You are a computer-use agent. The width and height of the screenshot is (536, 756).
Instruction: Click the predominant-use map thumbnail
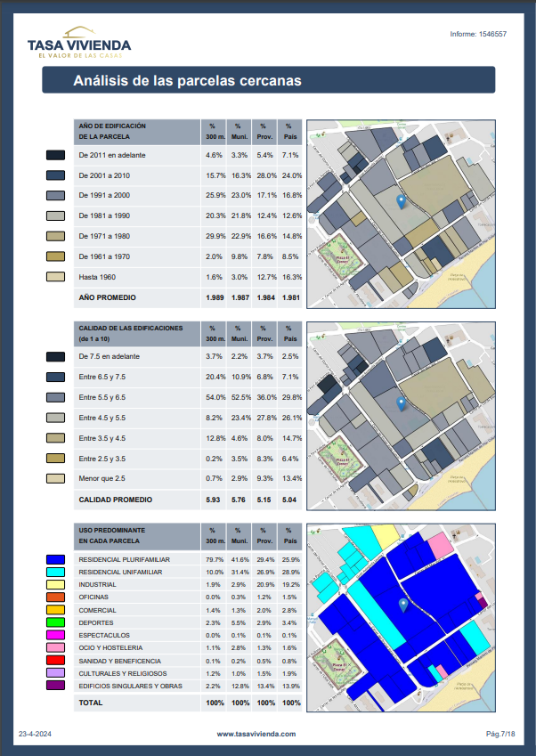point(401,618)
